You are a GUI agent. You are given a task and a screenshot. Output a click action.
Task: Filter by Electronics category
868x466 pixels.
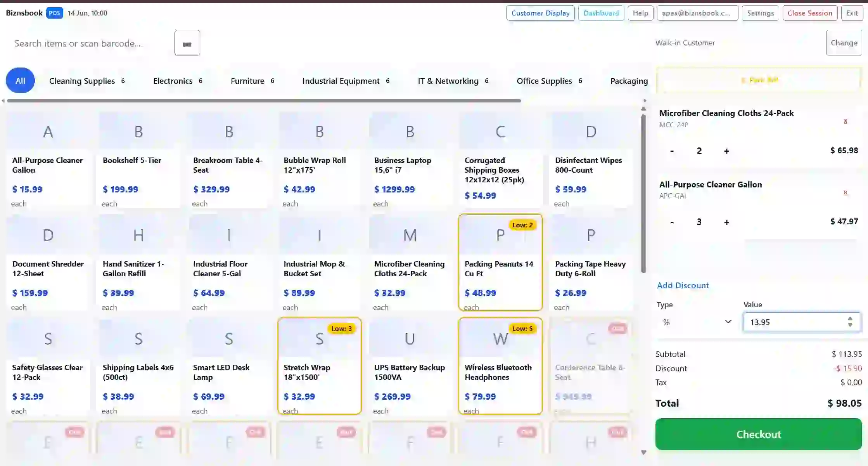click(x=178, y=81)
